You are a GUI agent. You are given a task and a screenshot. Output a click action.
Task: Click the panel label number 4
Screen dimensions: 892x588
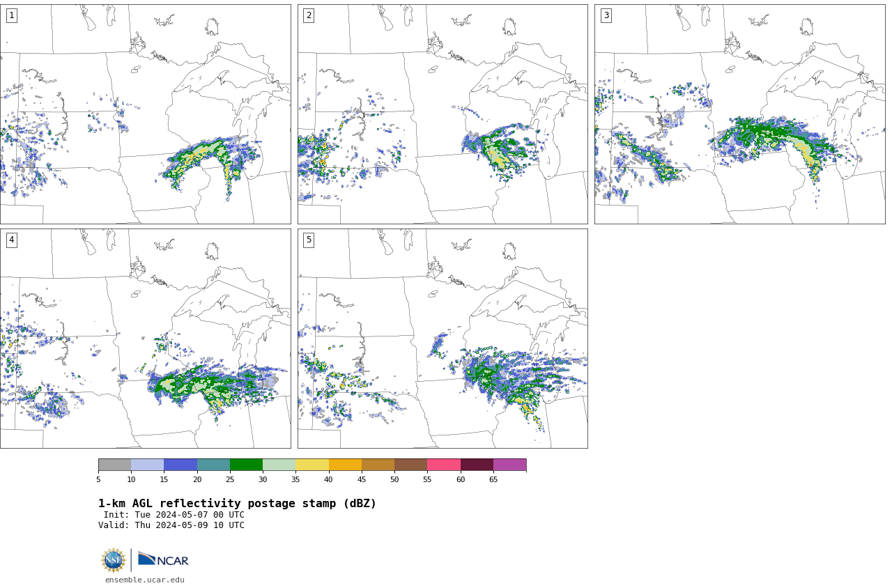(11, 240)
